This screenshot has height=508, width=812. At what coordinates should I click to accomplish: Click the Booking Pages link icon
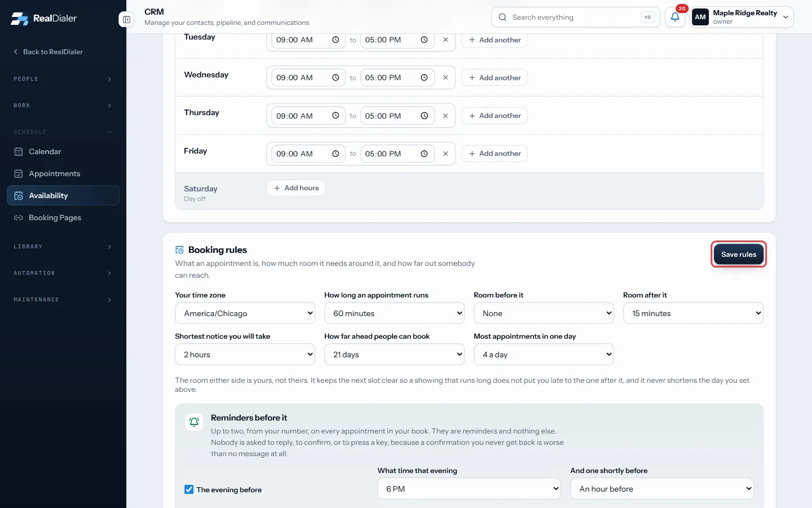tap(19, 218)
